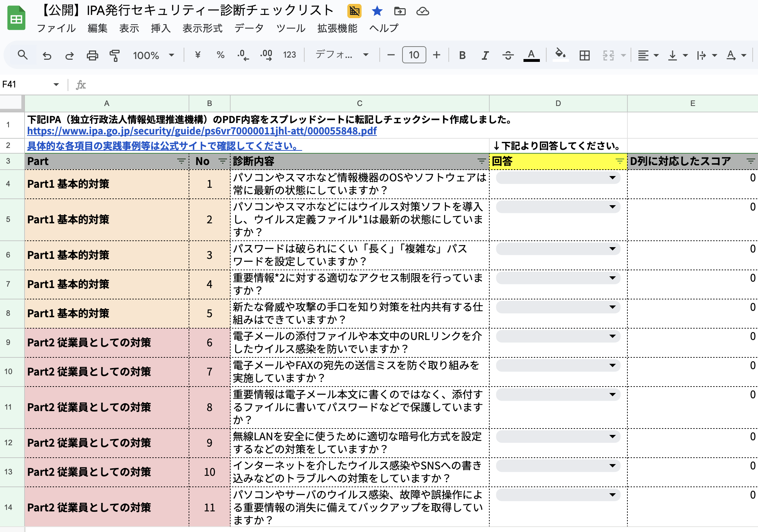
Task: Click the undo arrow icon
Action: click(47, 55)
